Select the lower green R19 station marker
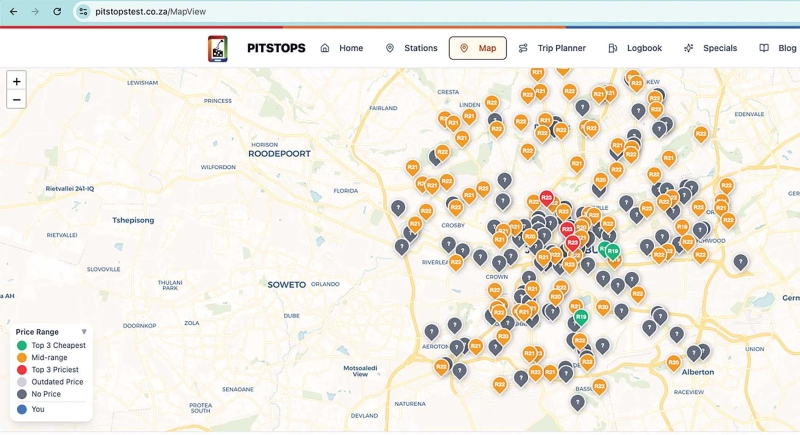The image size is (800, 435). coord(581,316)
